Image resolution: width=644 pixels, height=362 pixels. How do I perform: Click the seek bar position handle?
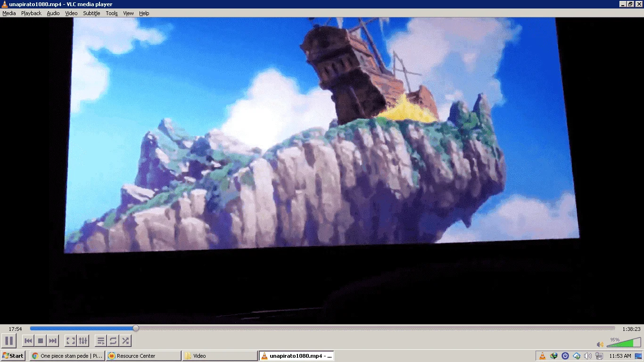point(136,328)
